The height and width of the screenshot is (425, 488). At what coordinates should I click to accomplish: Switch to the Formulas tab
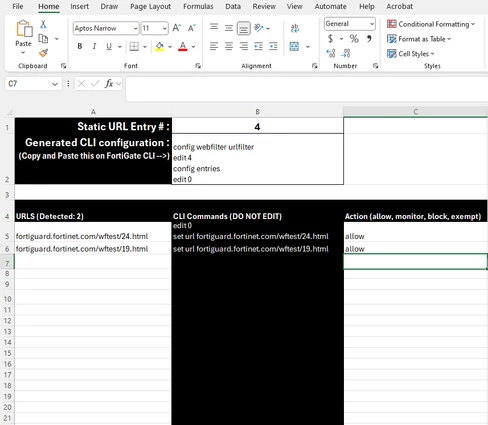click(x=198, y=6)
